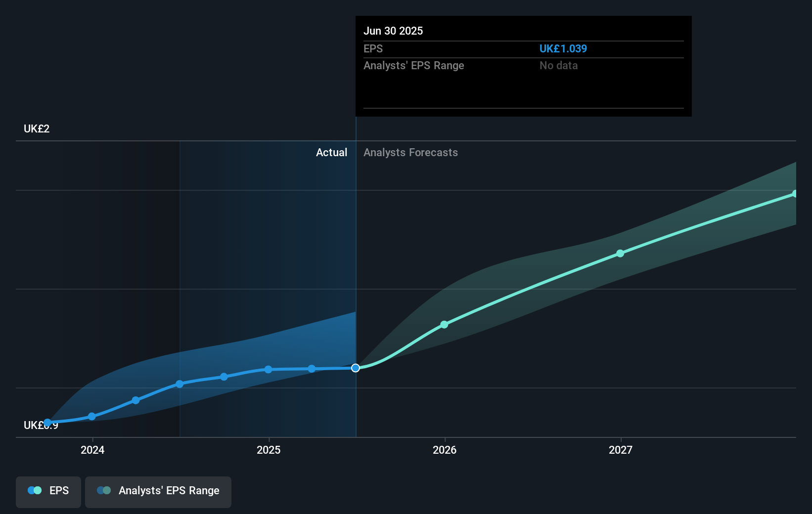Click the final teal data point at the chart's right edge

[x=795, y=193]
